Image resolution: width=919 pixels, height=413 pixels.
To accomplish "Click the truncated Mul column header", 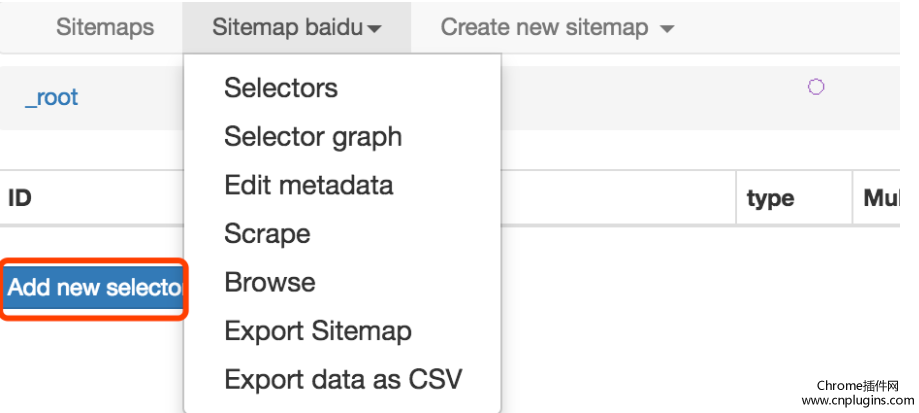I will point(881,198).
